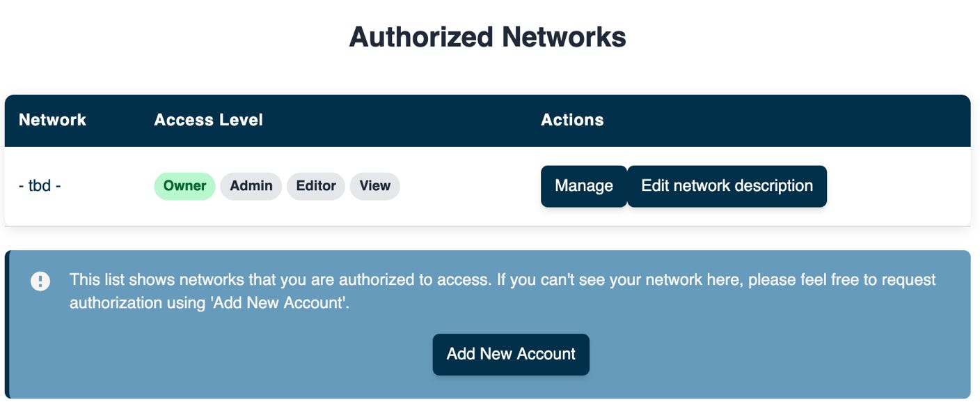
Task: Click empty header area right of Actions
Action: tap(787, 120)
